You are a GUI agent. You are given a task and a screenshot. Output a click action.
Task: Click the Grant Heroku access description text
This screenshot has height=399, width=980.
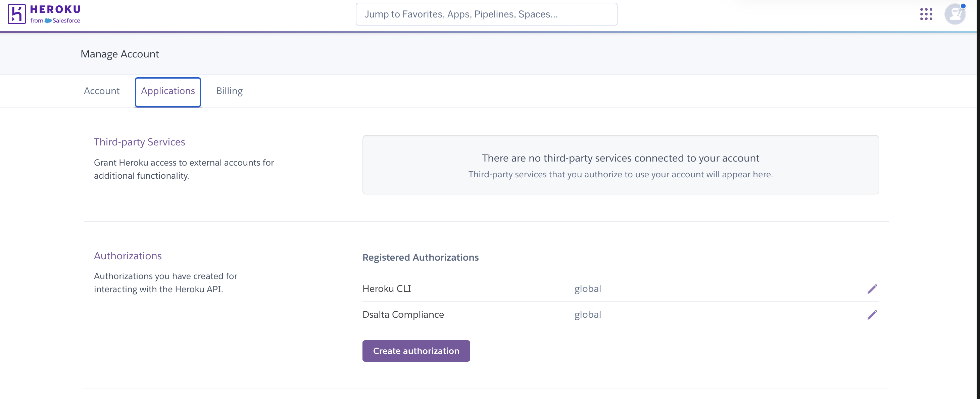184,169
